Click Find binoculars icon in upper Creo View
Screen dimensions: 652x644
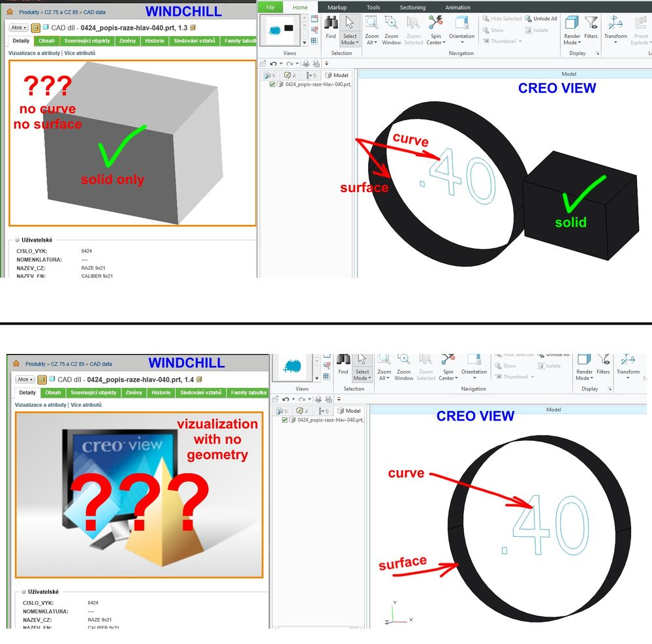click(x=331, y=23)
